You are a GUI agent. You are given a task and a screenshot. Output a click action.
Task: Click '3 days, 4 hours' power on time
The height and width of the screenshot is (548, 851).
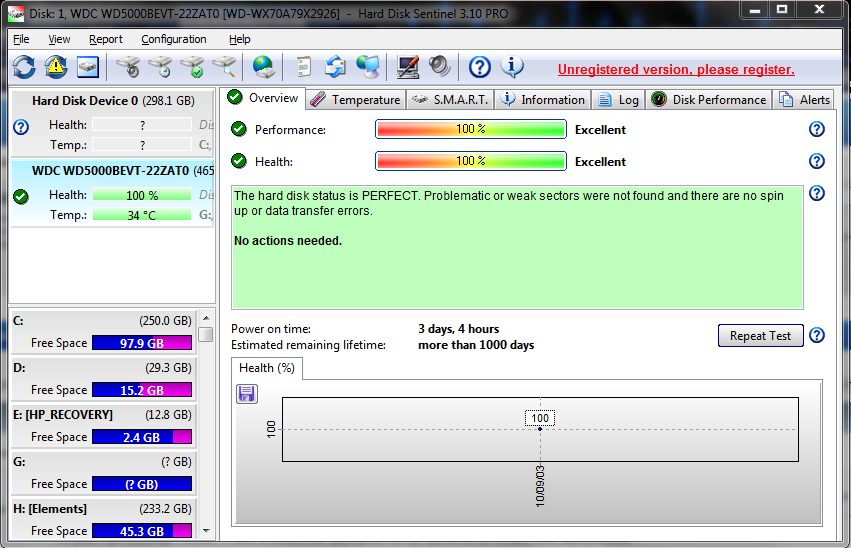pos(459,329)
